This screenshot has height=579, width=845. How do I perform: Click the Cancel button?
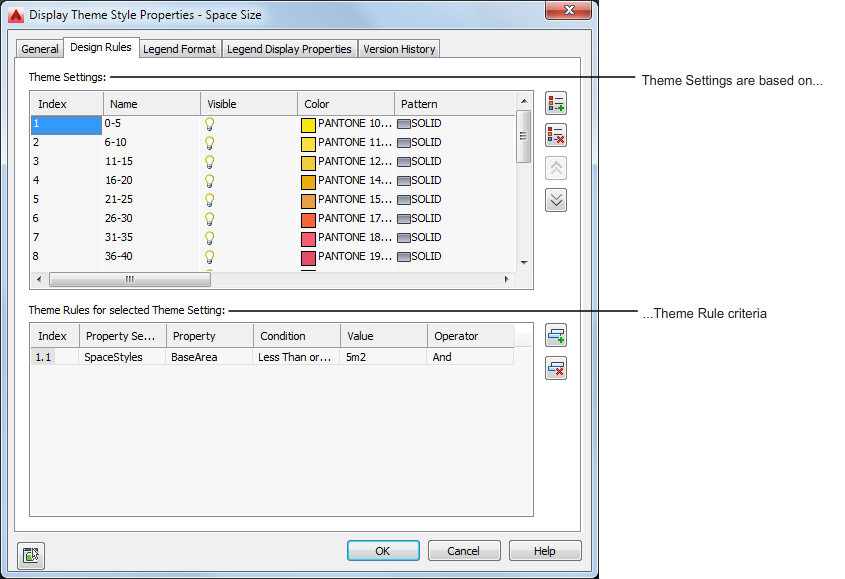(x=464, y=551)
